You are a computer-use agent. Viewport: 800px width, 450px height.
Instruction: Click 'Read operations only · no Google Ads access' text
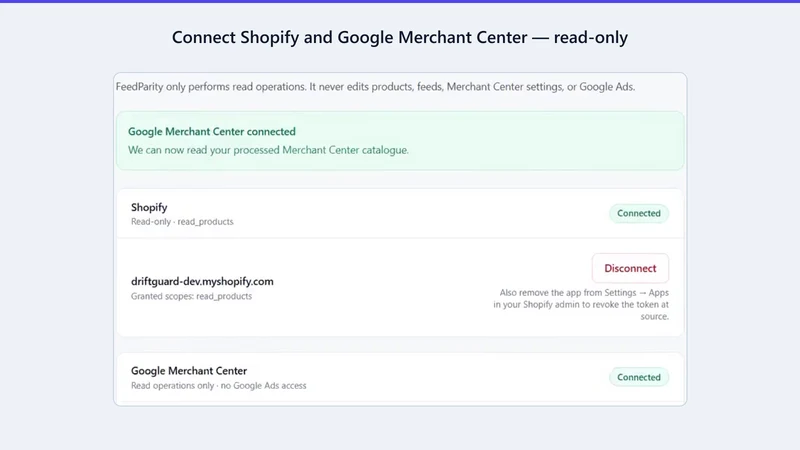(218, 385)
